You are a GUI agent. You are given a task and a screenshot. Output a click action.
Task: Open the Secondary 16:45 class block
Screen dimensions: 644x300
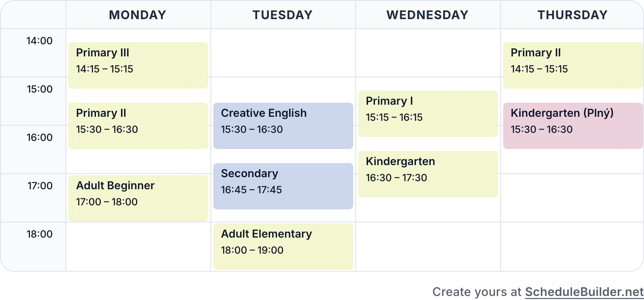coord(283,186)
